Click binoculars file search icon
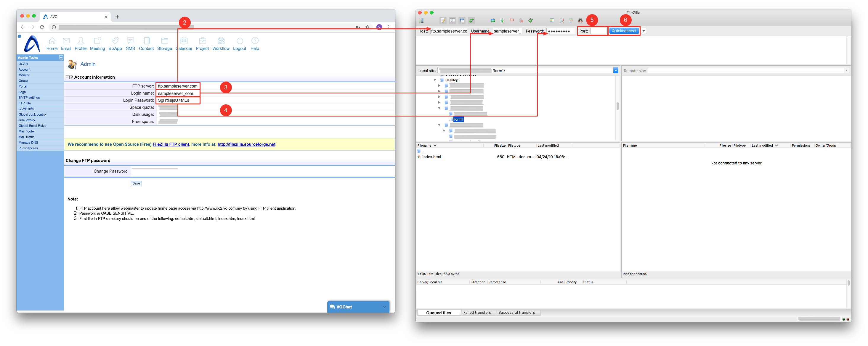868x346 pixels. pos(580,20)
